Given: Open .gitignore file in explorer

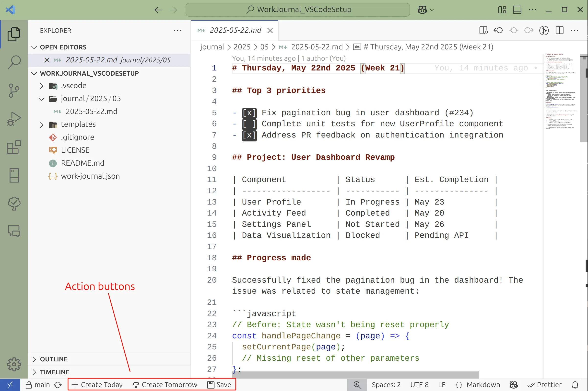Looking at the screenshot, I should [x=109, y=137].
